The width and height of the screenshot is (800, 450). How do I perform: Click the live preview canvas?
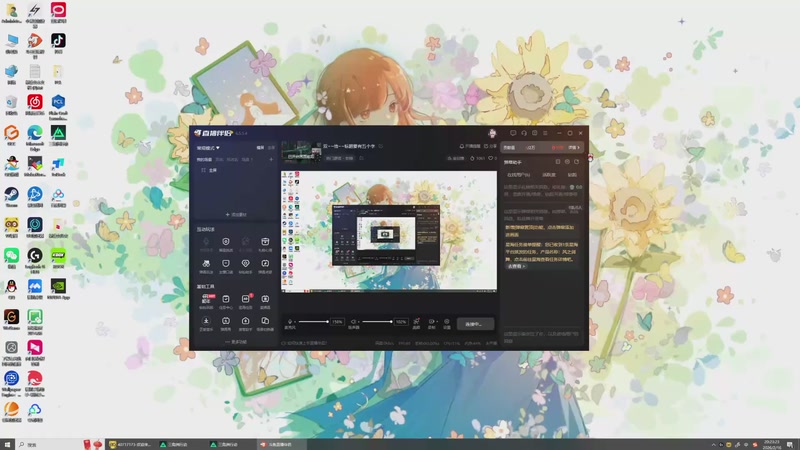pyautogui.click(x=389, y=232)
